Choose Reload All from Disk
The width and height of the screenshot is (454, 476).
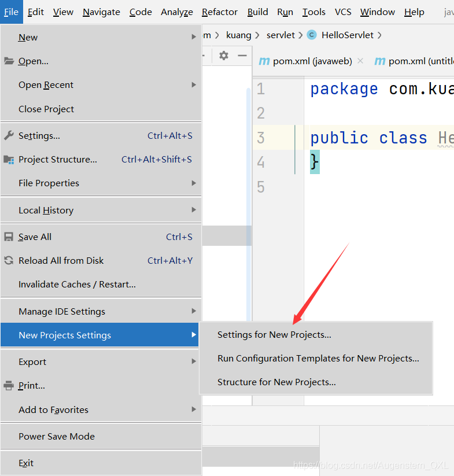pyautogui.click(x=101, y=260)
